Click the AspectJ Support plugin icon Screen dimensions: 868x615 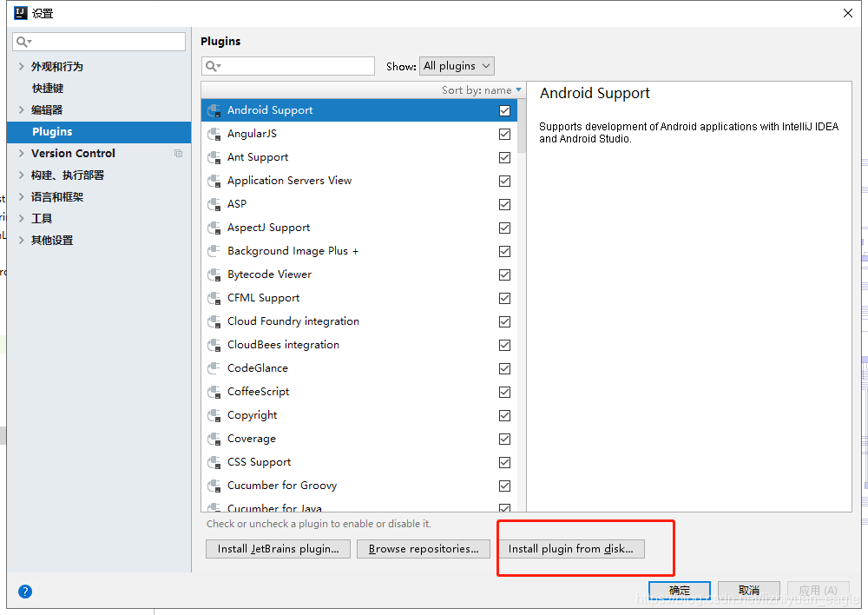(214, 228)
